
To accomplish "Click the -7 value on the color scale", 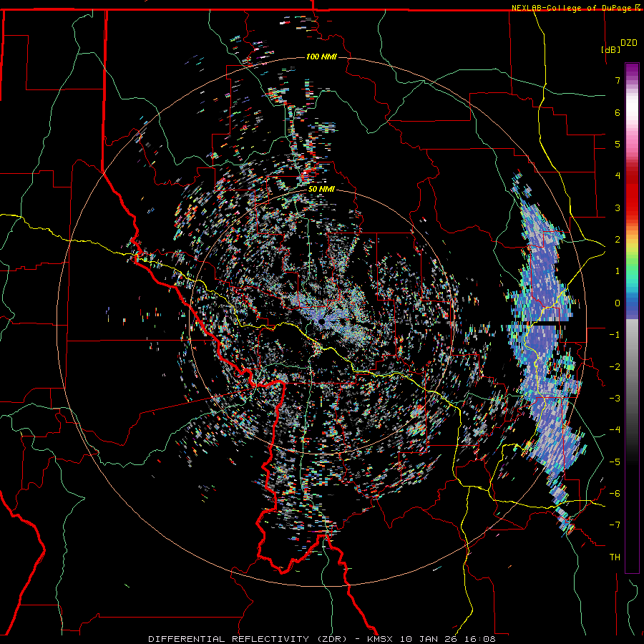I will pos(615,525).
